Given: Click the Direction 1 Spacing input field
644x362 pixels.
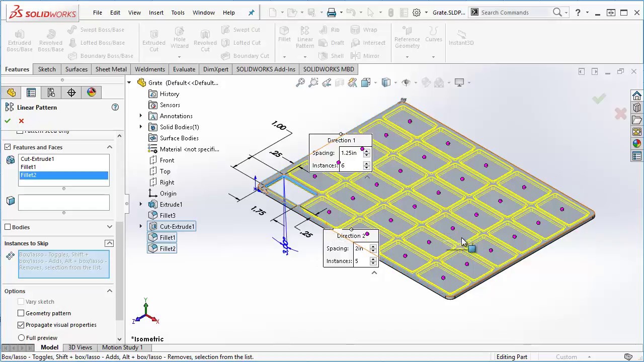Looking at the screenshot, I should 351,153.
